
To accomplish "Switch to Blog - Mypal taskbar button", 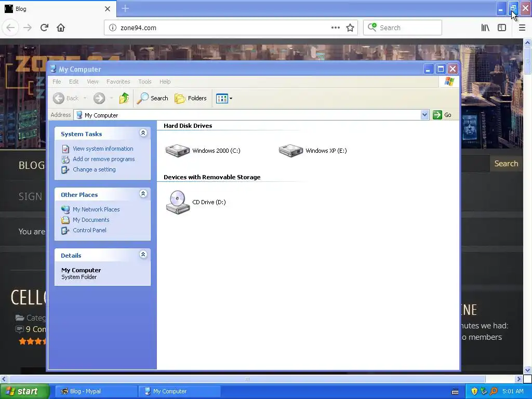I will pos(96,391).
